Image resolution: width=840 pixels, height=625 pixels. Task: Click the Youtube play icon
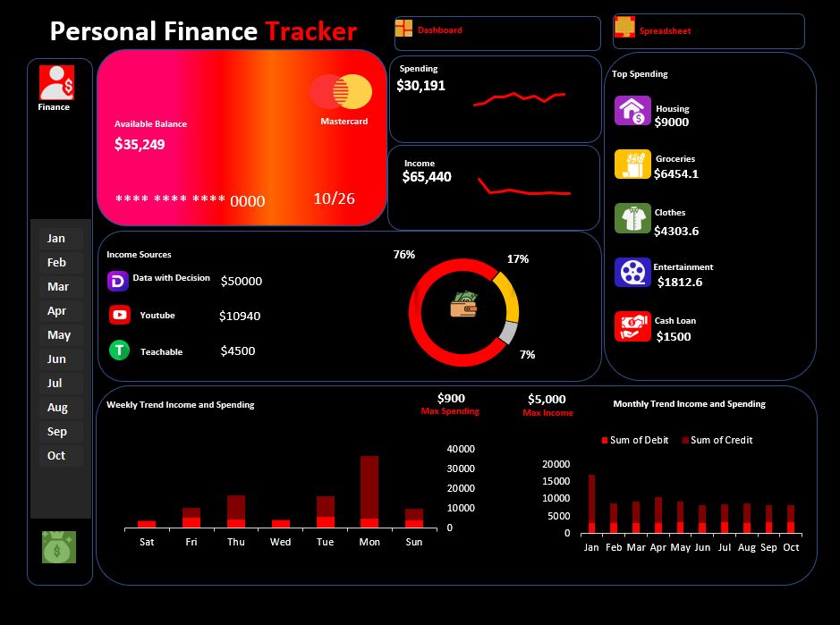click(x=120, y=315)
